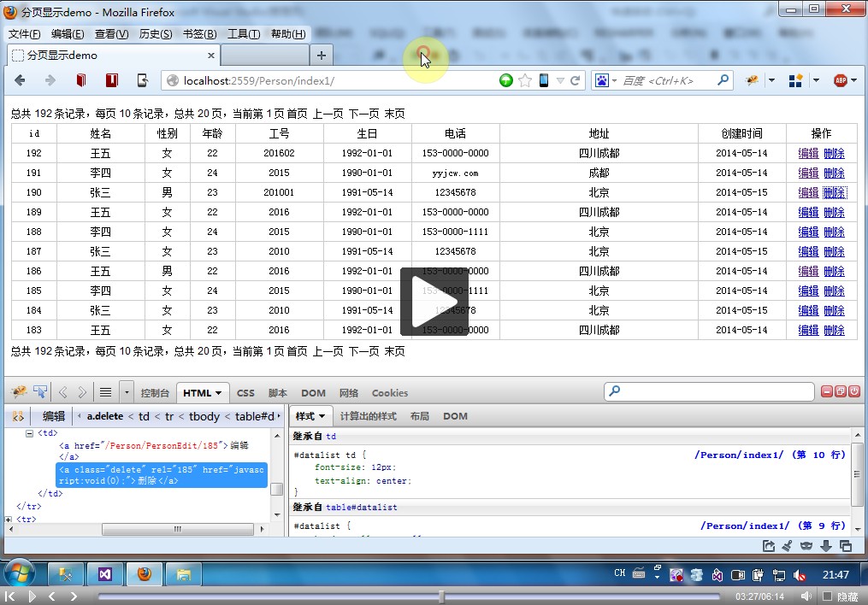Expand the tr node in HTML tree

pyautogui.click(x=9, y=519)
